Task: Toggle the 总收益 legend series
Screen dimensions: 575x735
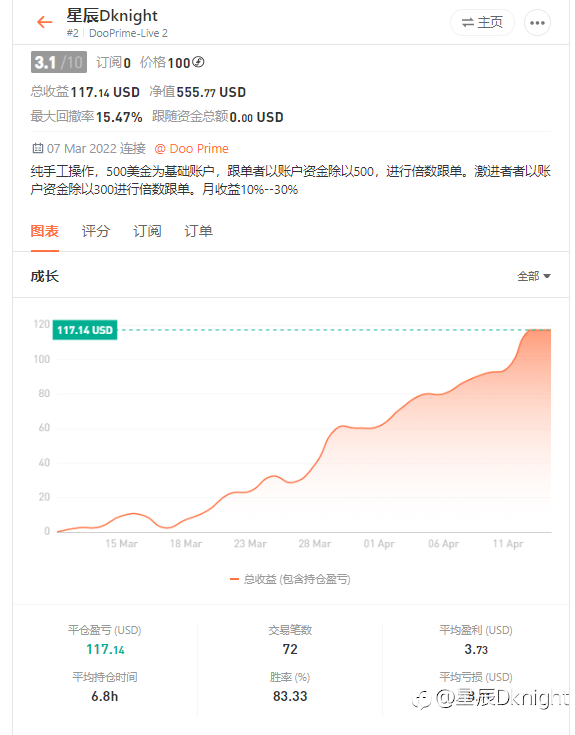Action: click(x=290, y=579)
